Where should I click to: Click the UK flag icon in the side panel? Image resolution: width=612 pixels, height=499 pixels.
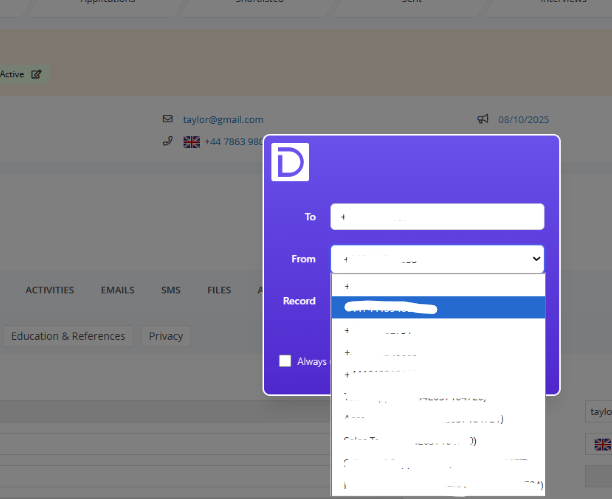(603, 444)
